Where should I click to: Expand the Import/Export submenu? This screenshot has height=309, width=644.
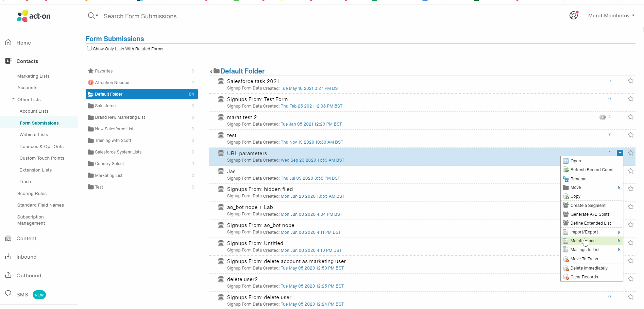point(592,232)
